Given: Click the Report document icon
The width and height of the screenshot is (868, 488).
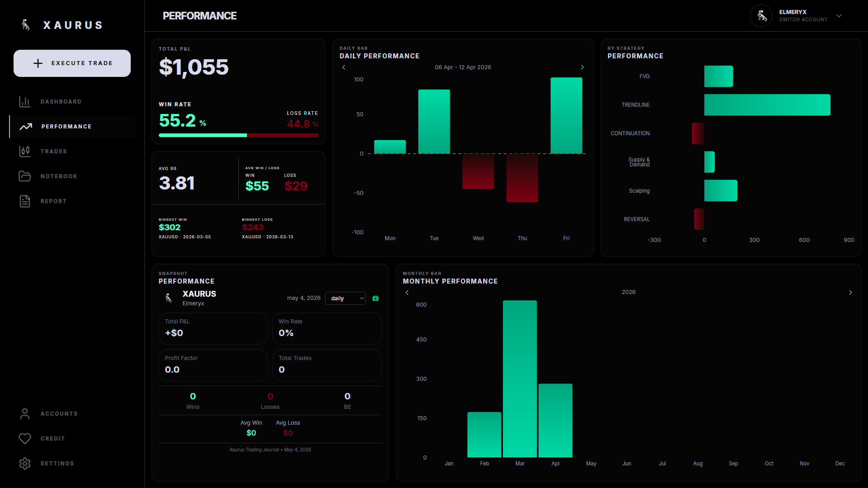Looking at the screenshot, I should 25,201.
